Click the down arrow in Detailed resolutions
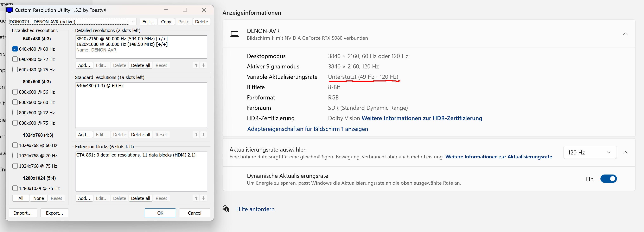The height and width of the screenshot is (232, 644). (x=204, y=65)
